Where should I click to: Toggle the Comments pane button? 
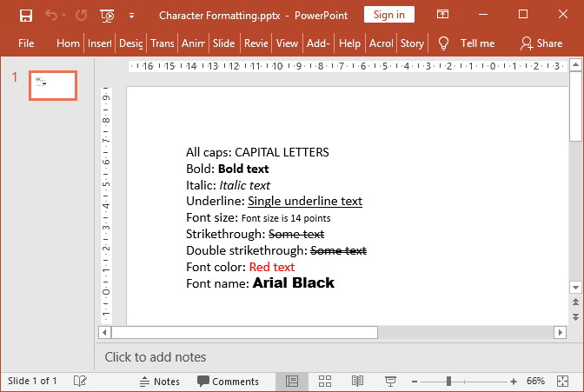[x=228, y=382]
